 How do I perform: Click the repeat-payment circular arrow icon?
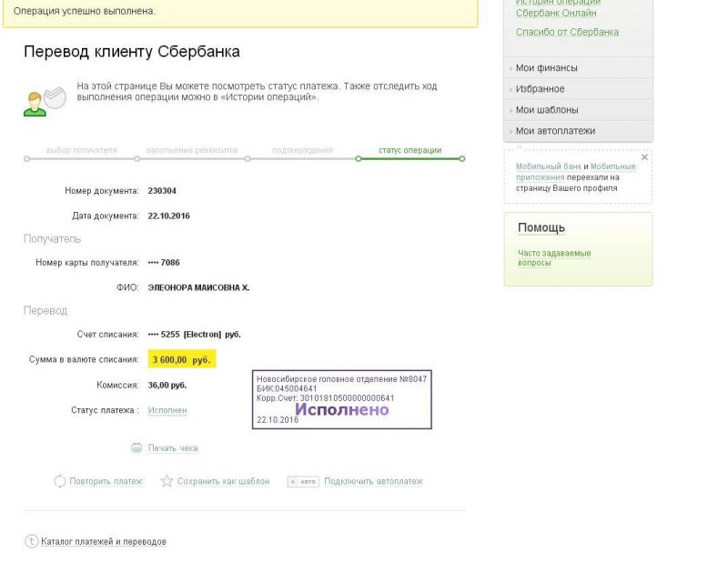pos(60,481)
